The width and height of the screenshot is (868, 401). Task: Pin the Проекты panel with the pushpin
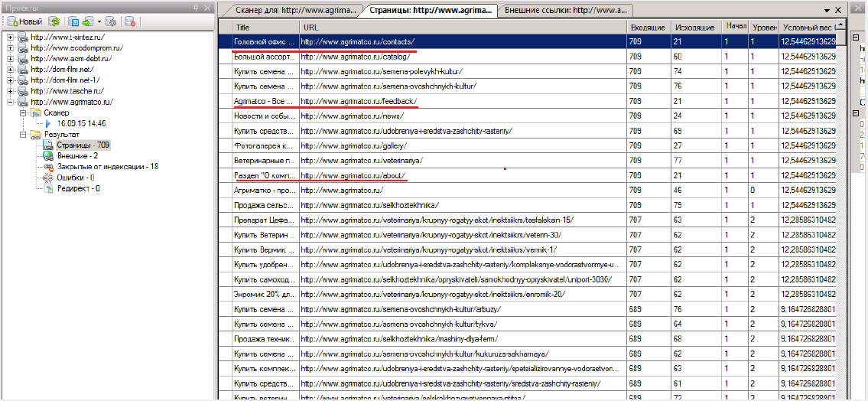tap(197, 8)
